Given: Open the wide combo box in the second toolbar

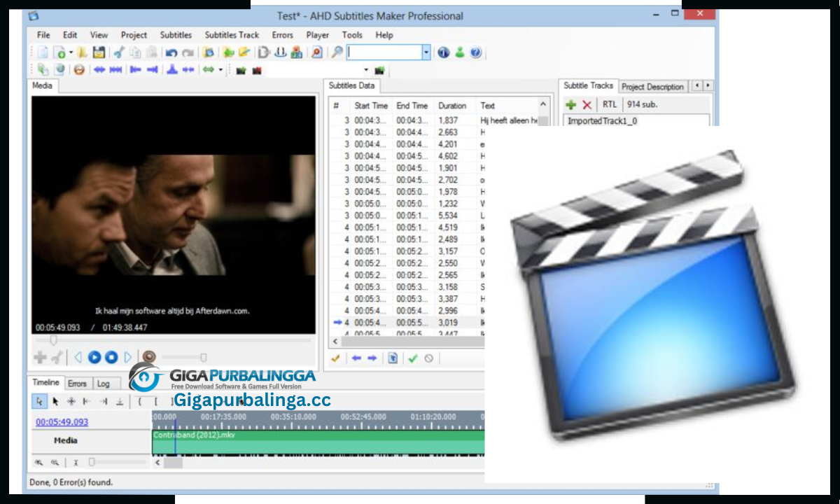Looking at the screenshot, I should click(318, 70).
